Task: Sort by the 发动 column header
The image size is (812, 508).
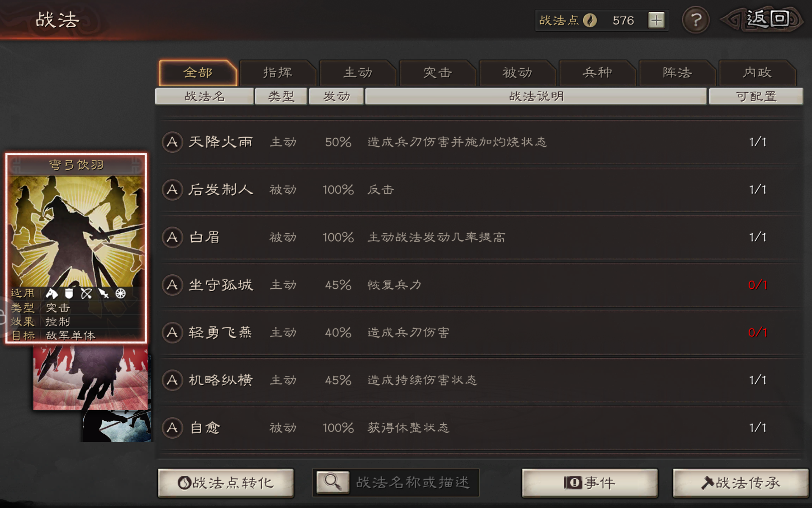Action: (x=336, y=96)
